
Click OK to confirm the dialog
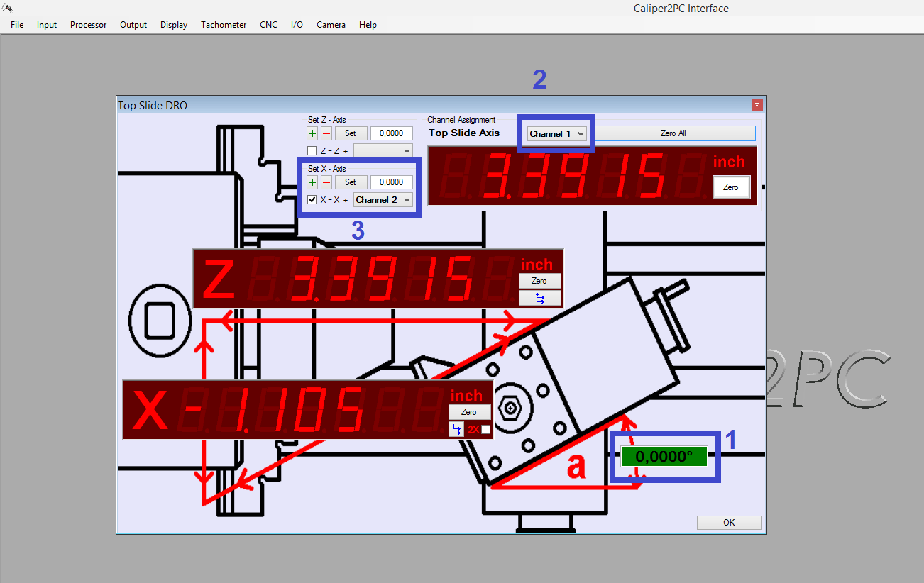729,523
